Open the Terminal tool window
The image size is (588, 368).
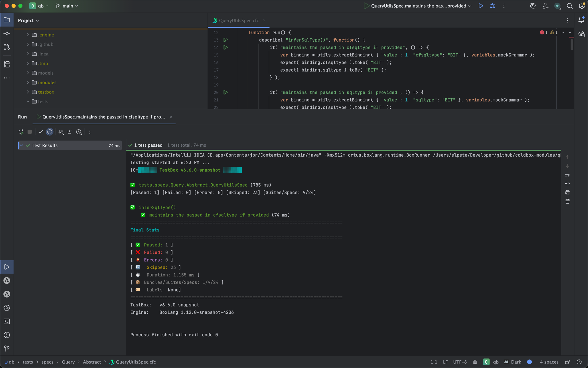[x=7, y=322]
